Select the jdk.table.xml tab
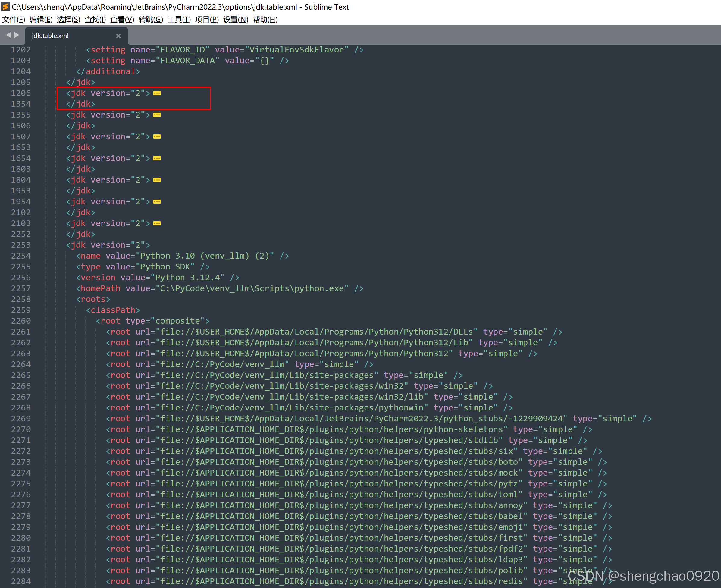 (x=50, y=35)
